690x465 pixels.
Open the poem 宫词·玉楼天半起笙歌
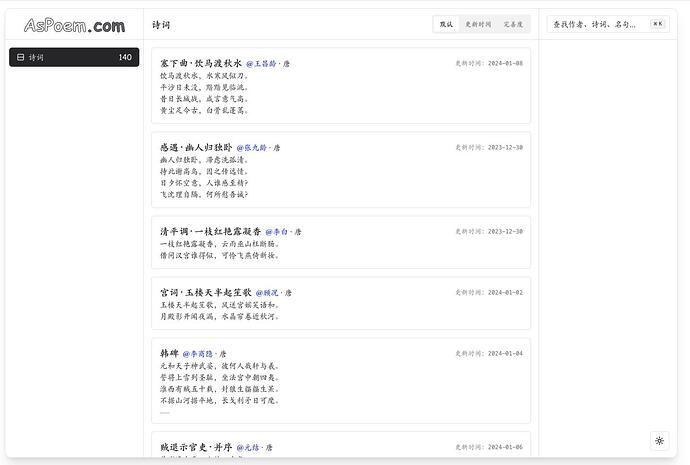click(203, 293)
